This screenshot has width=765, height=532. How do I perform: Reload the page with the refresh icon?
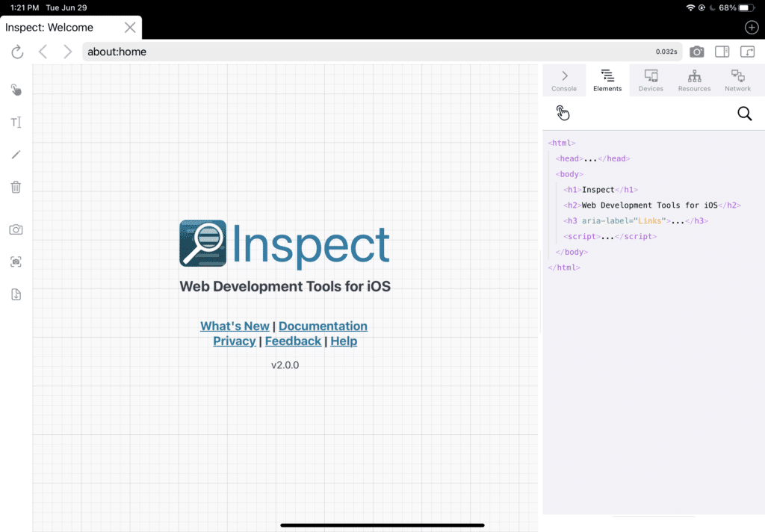(x=18, y=52)
